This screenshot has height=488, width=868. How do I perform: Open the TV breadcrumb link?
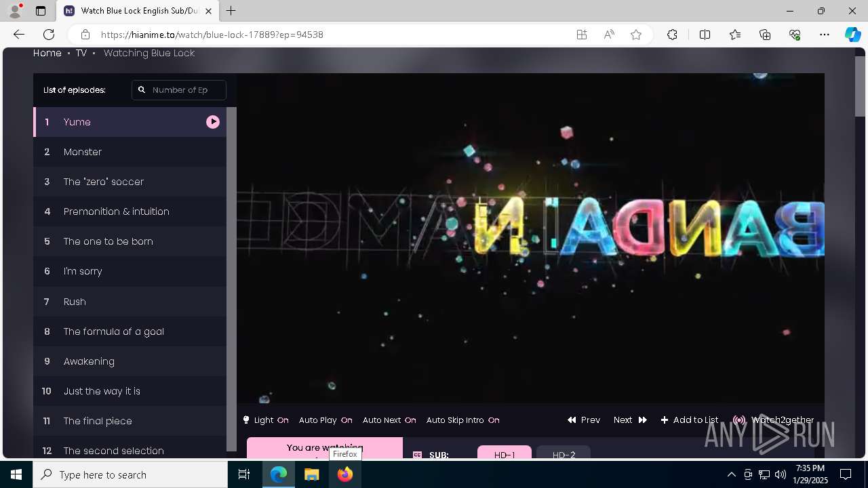point(81,53)
